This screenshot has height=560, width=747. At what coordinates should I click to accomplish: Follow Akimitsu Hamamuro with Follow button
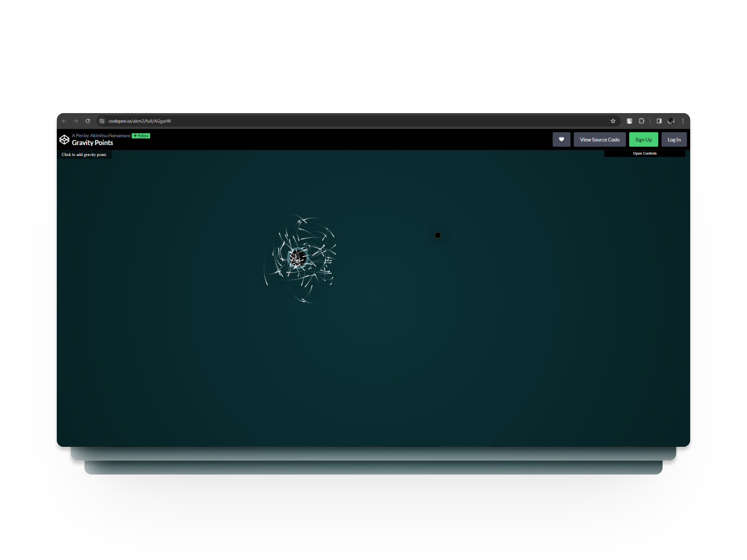point(141,136)
